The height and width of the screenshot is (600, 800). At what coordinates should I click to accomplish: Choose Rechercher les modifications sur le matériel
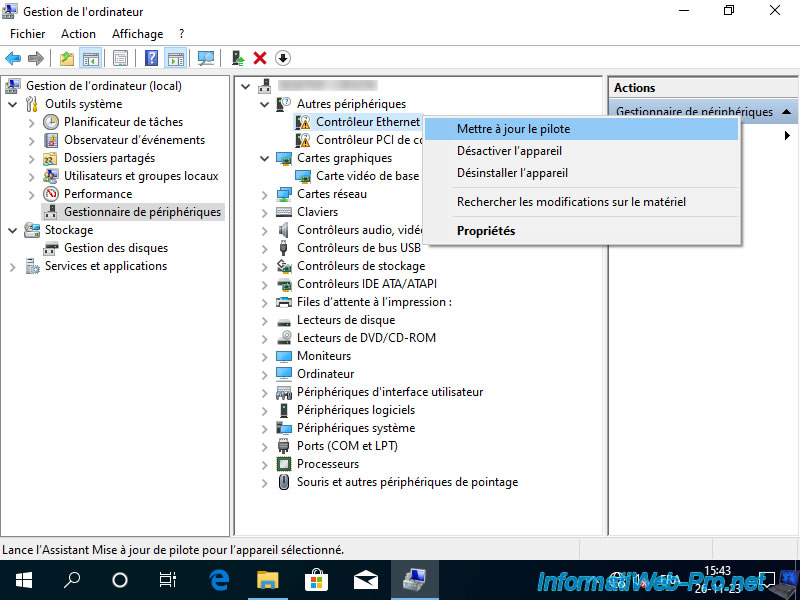[582, 202]
